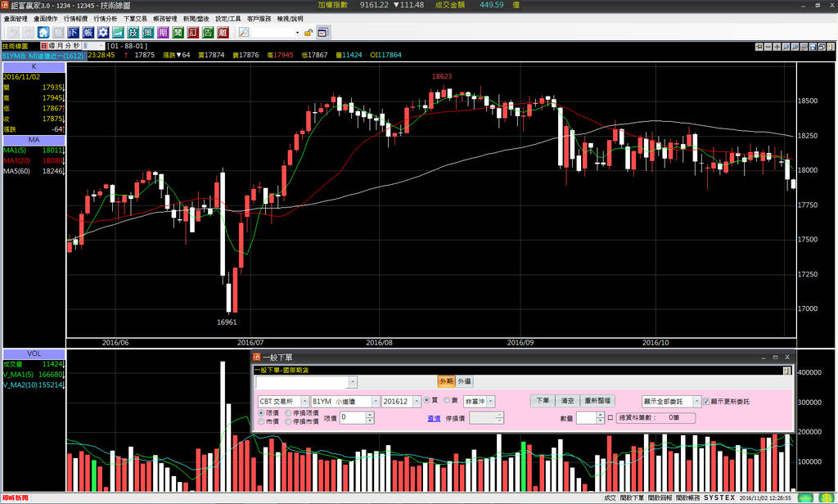Image resolution: width=838 pixels, height=504 pixels.
Task: Click the blue home icon in toolbar
Action: pyautogui.click(x=43, y=33)
